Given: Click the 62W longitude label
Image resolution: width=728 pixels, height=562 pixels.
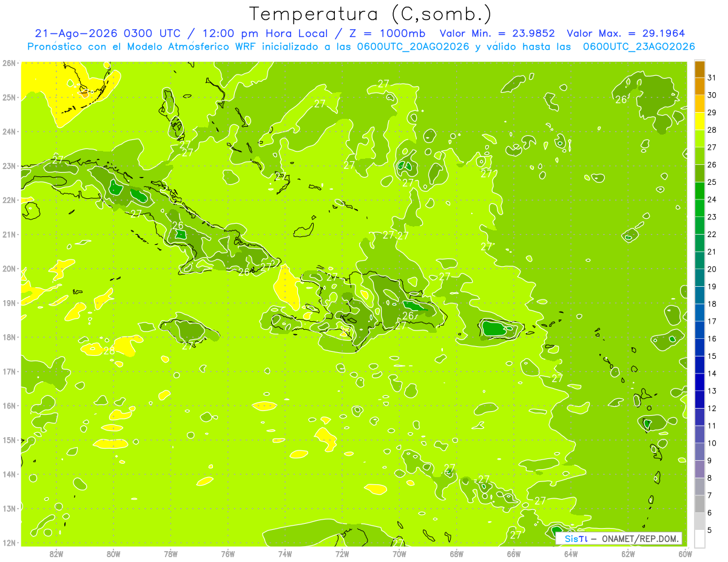Looking at the screenshot, I should coord(628,554).
